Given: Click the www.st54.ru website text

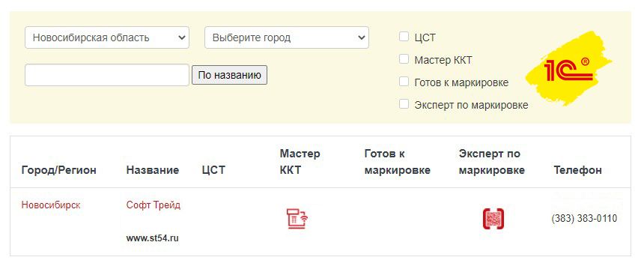Looking at the screenshot, I should coord(152,238).
